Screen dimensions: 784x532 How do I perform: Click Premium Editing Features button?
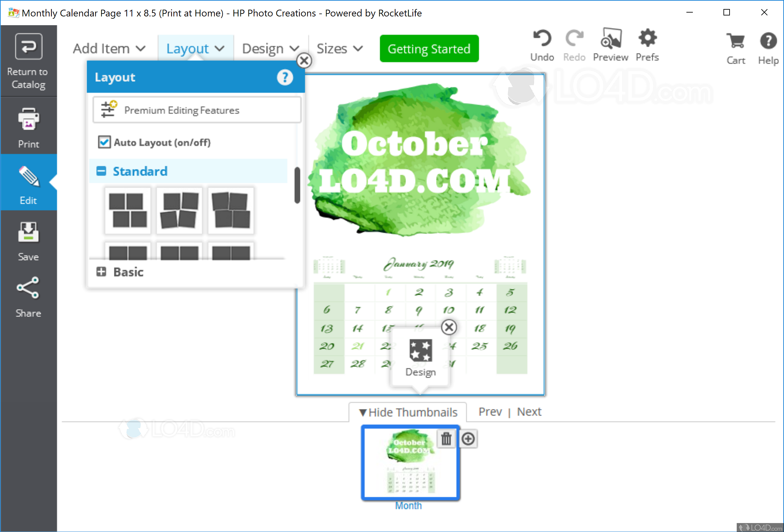point(197,110)
